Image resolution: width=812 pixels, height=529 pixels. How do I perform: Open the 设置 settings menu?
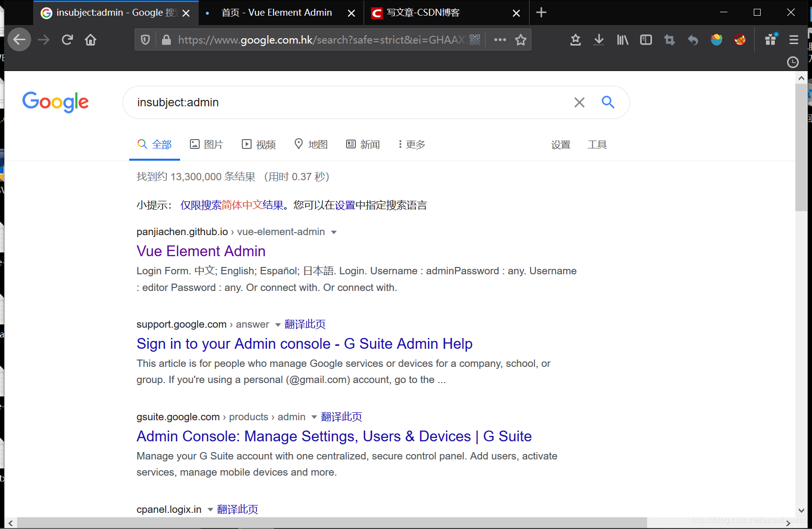(x=561, y=144)
